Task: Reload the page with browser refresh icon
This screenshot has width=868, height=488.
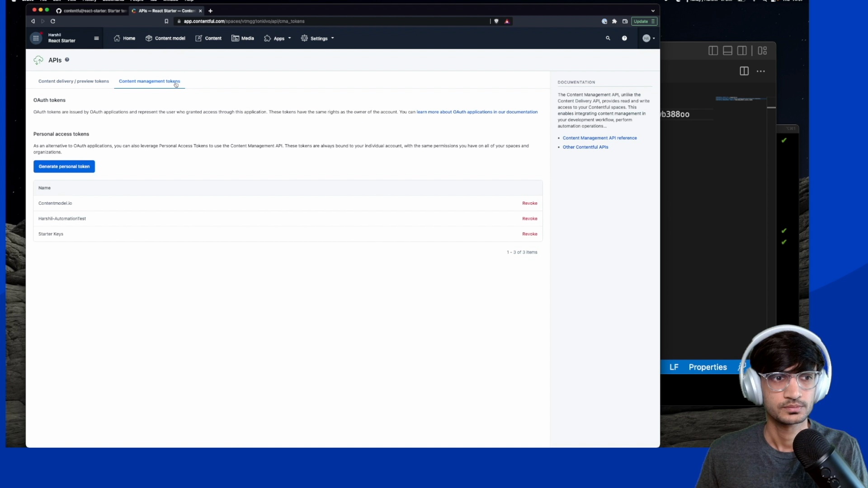Action: [x=53, y=21]
